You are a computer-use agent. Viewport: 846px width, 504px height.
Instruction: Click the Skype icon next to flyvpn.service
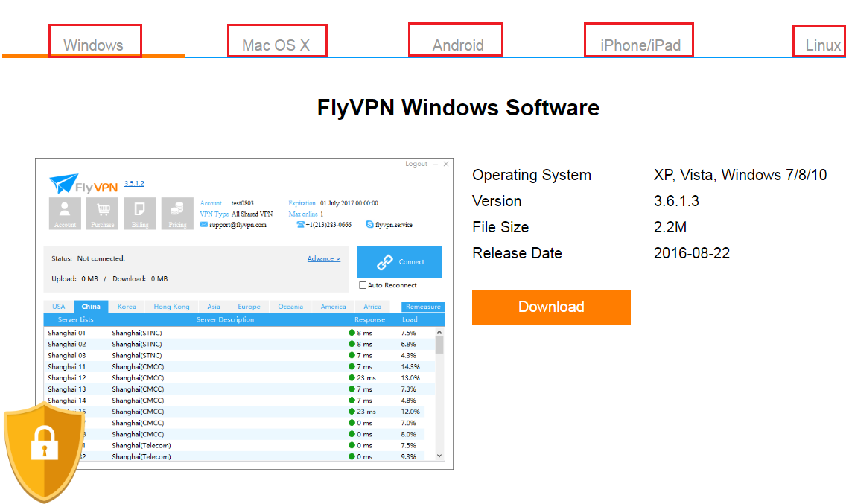point(369,225)
